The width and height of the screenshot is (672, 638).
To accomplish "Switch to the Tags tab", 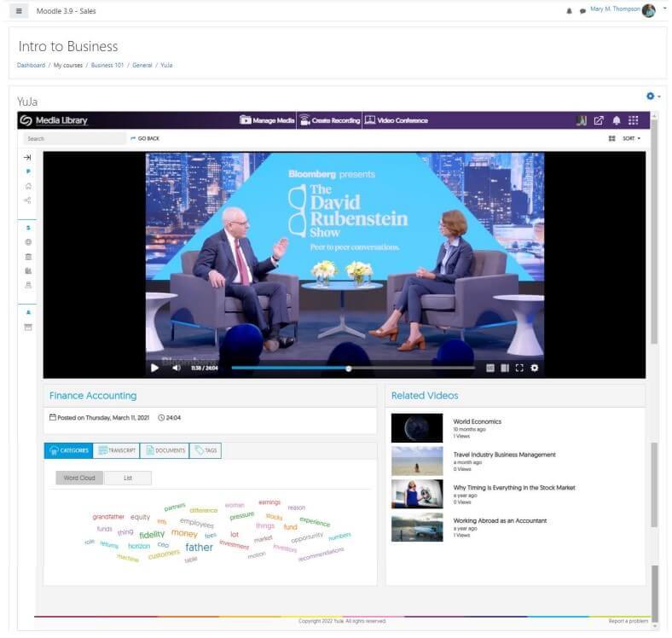I will pos(206,450).
